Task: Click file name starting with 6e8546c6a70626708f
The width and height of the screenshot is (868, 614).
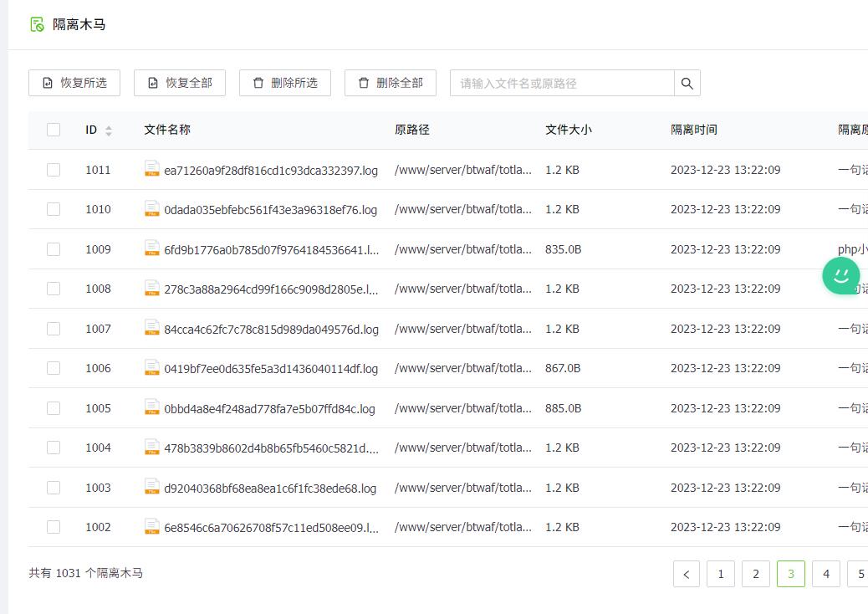Action: [271, 528]
